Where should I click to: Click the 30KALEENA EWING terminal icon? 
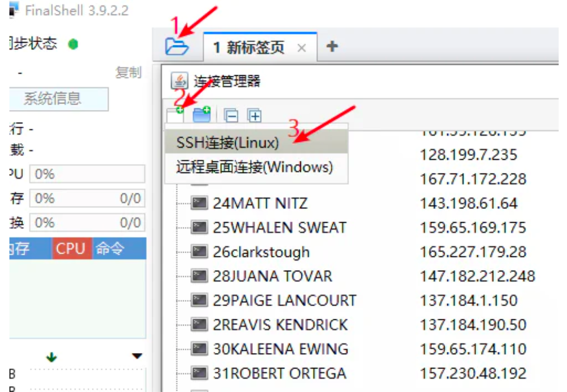[x=199, y=349]
